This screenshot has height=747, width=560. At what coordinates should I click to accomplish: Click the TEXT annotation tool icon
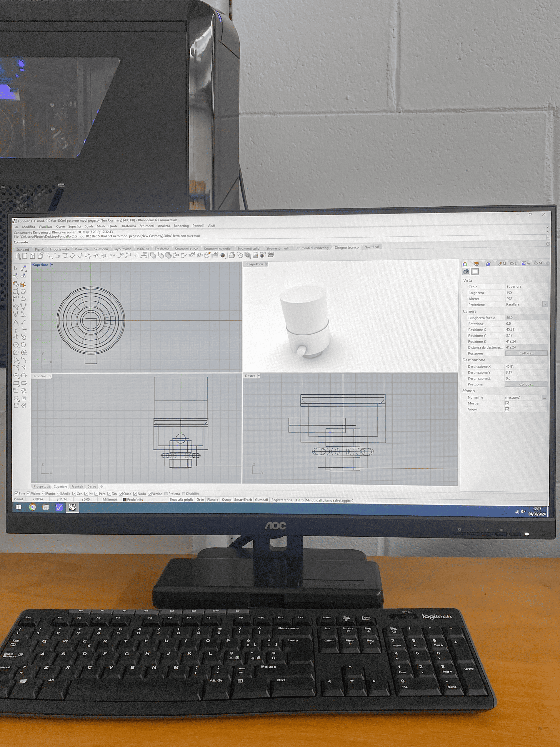click(x=113, y=256)
